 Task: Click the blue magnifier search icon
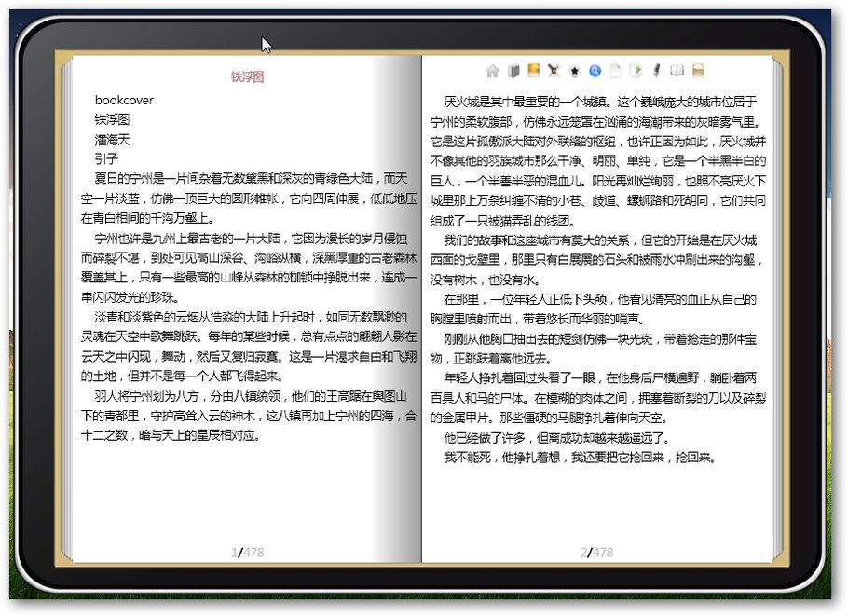tap(595, 71)
